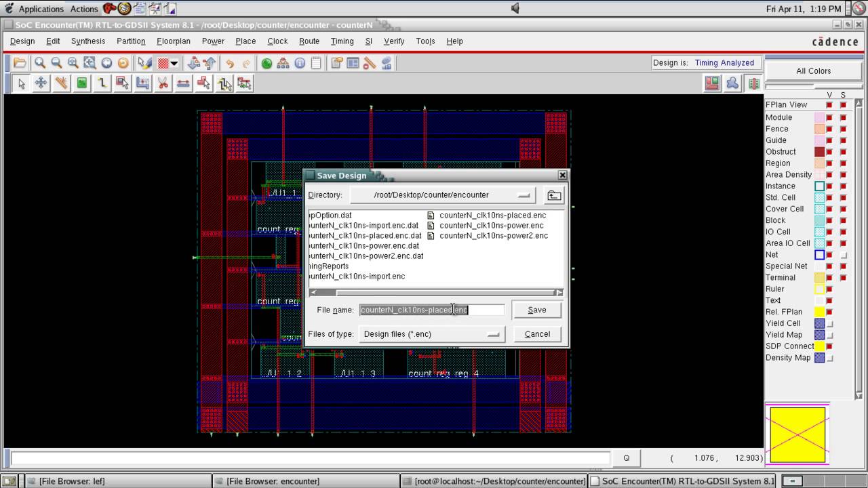Click the Obstruct color swatch

(x=819, y=152)
